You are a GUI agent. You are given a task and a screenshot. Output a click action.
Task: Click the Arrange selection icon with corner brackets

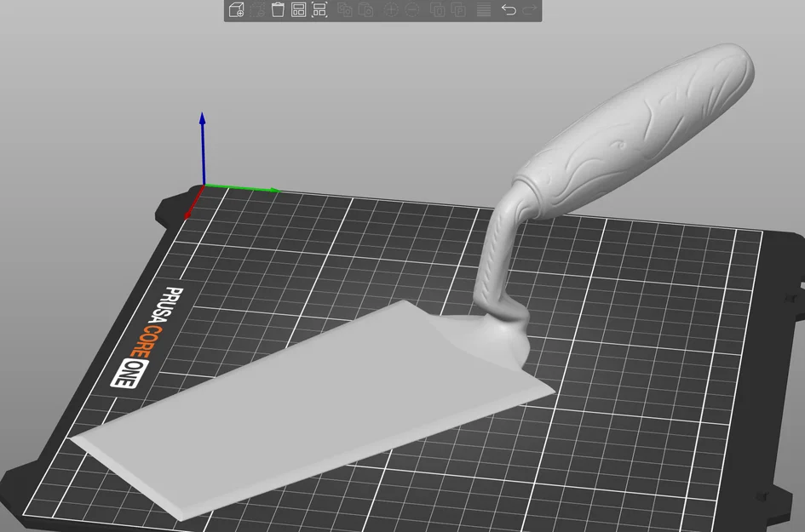click(x=319, y=9)
